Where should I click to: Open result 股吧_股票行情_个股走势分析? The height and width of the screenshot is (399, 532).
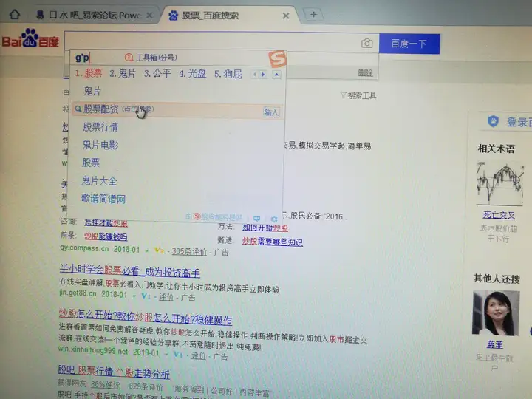(x=114, y=372)
